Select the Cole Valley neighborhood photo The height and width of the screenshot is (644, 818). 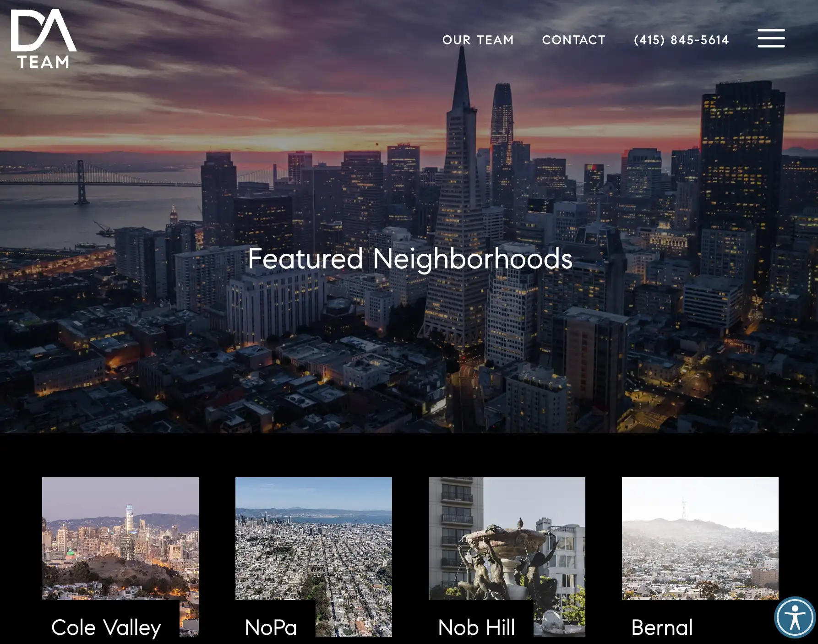click(x=120, y=538)
